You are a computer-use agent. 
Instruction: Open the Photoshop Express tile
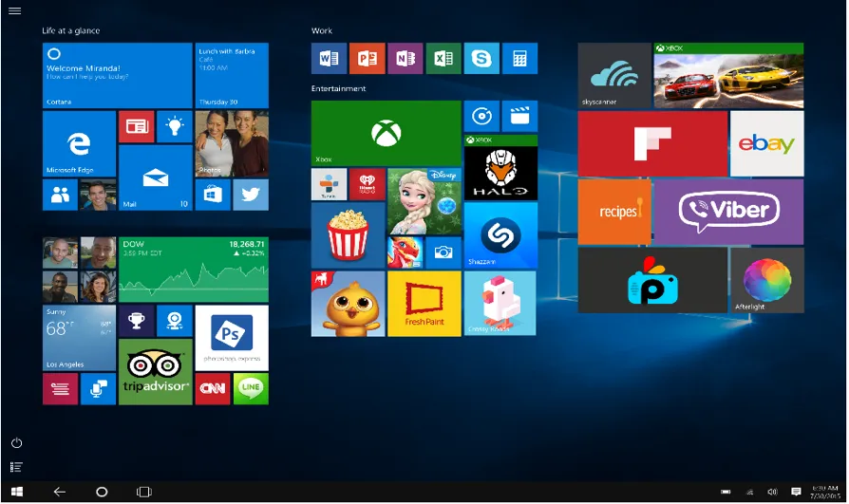pyautogui.click(x=232, y=338)
